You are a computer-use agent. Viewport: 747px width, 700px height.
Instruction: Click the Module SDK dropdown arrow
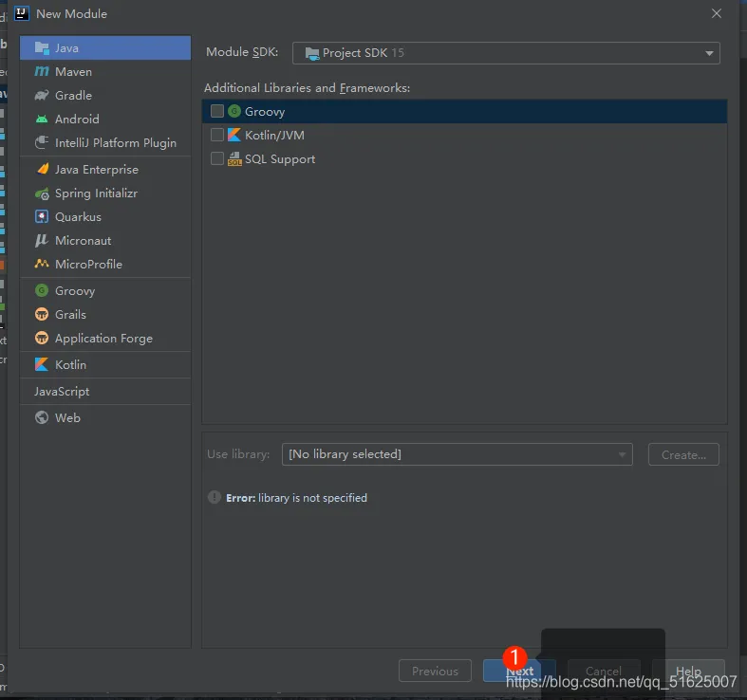[x=709, y=53]
